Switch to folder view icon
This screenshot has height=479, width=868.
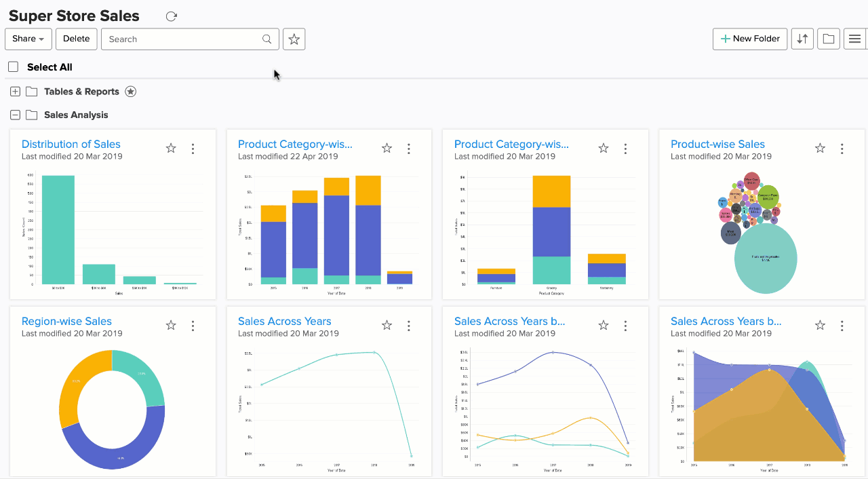[829, 39]
